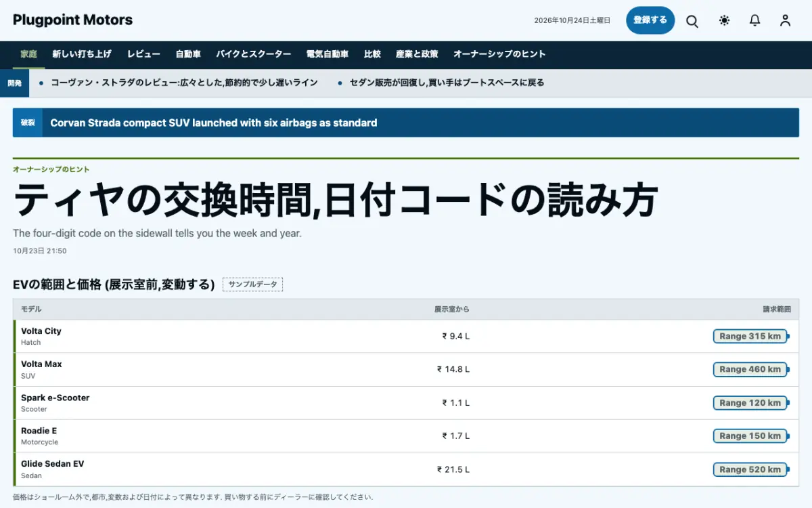
Task: Open the 産業と政策 menu item
Action: 417,54
